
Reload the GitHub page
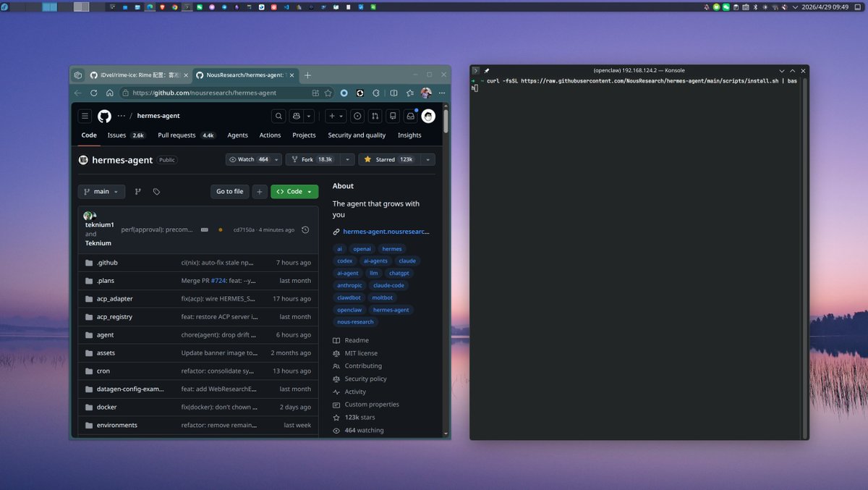point(93,93)
